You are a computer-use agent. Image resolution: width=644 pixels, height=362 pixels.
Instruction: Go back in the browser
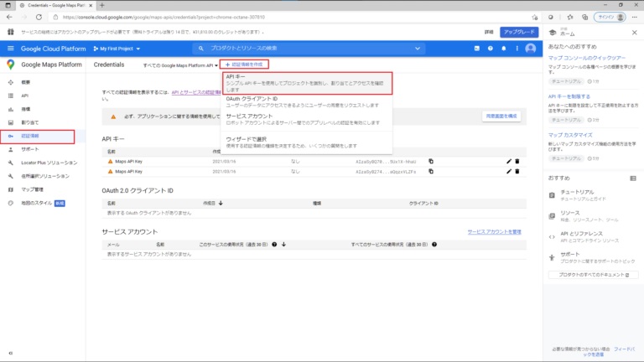(x=9, y=18)
